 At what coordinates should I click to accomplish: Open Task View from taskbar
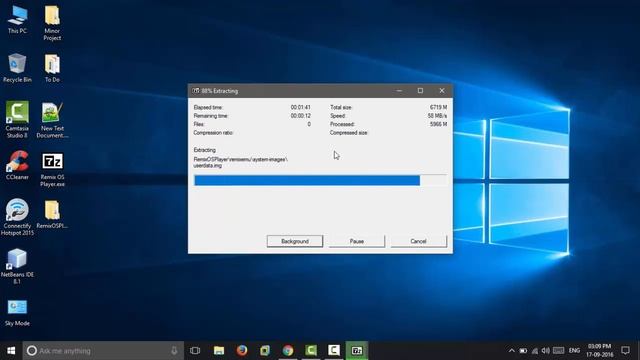click(195, 351)
